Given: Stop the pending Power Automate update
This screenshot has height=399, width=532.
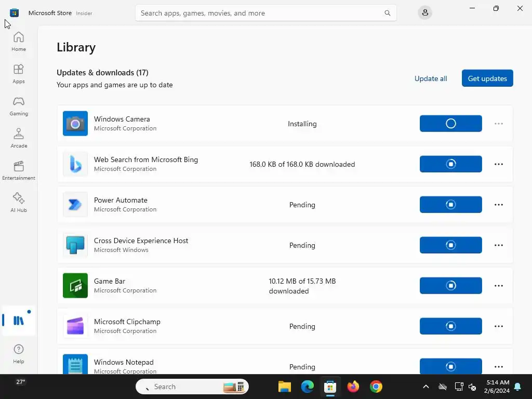Looking at the screenshot, I should 450,205.
